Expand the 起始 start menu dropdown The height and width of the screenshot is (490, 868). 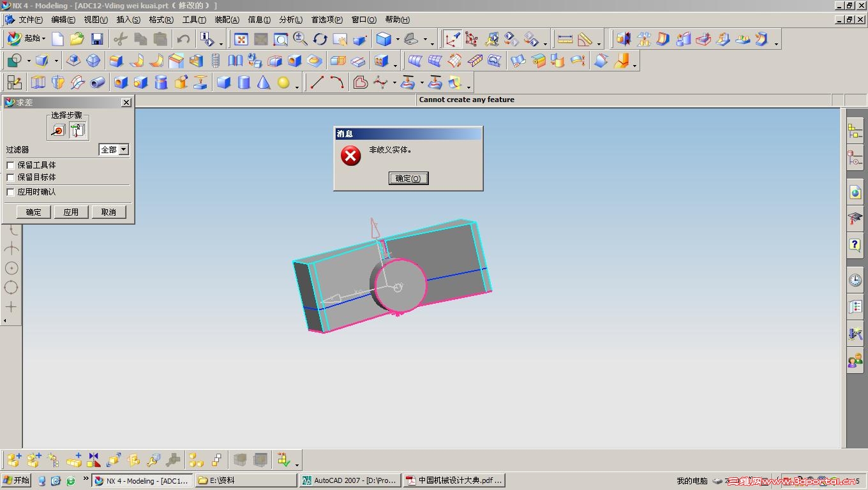(x=44, y=40)
